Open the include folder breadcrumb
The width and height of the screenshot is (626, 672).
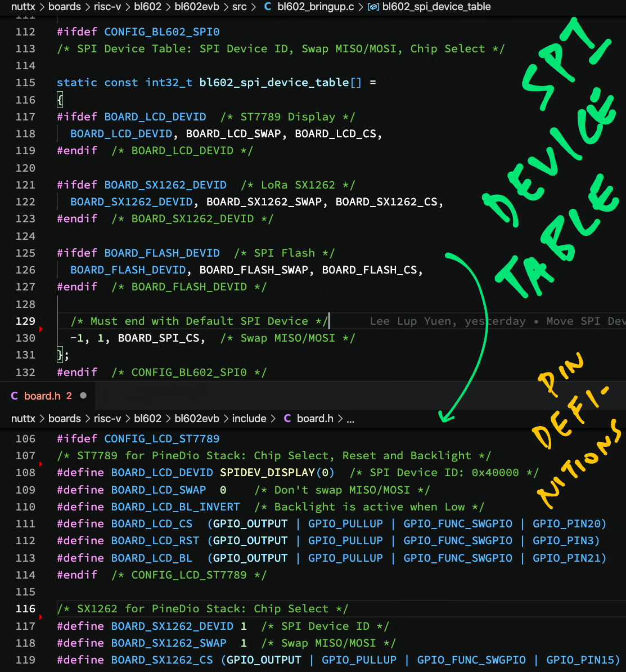(249, 418)
